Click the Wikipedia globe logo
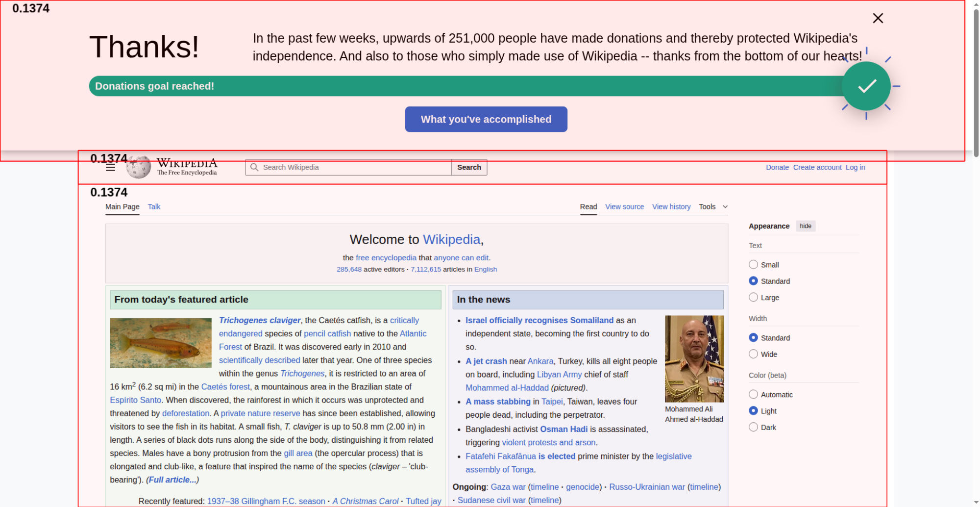This screenshot has width=980, height=507. (x=139, y=167)
